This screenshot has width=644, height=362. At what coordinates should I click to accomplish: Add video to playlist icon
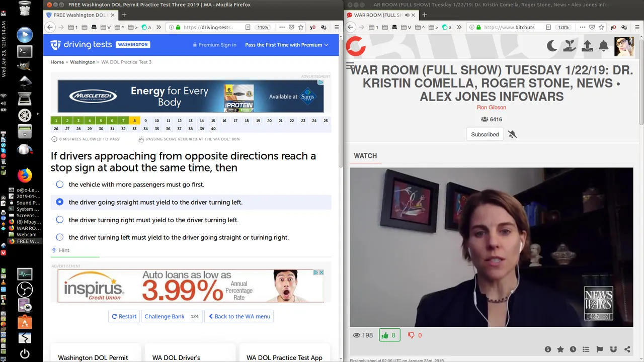pyautogui.click(x=586, y=349)
